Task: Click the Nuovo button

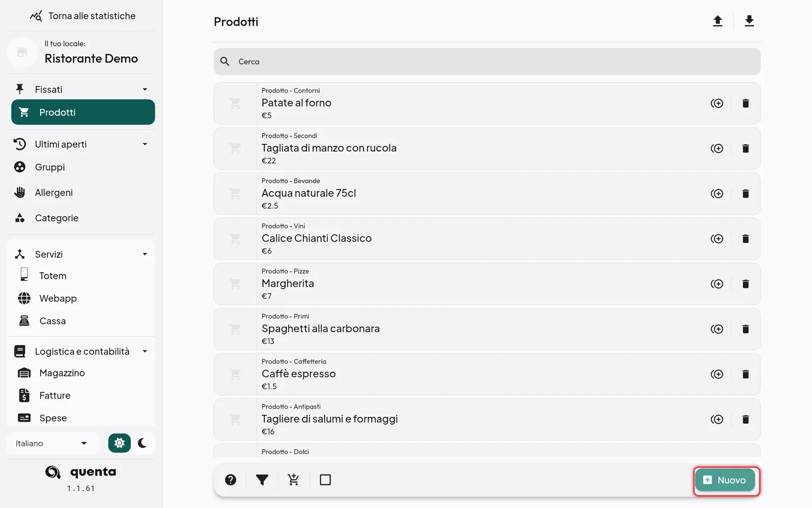Action: click(x=725, y=480)
